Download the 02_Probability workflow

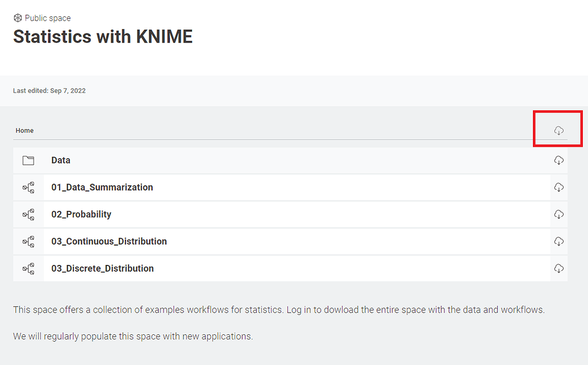click(558, 214)
